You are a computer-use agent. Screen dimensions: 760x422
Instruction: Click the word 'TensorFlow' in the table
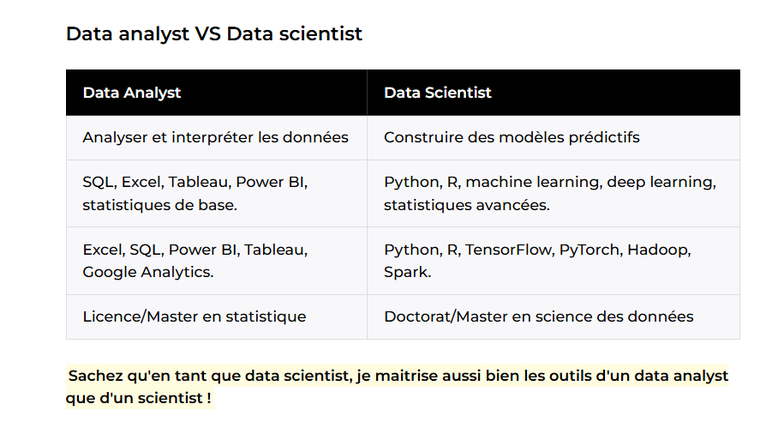tap(508, 250)
